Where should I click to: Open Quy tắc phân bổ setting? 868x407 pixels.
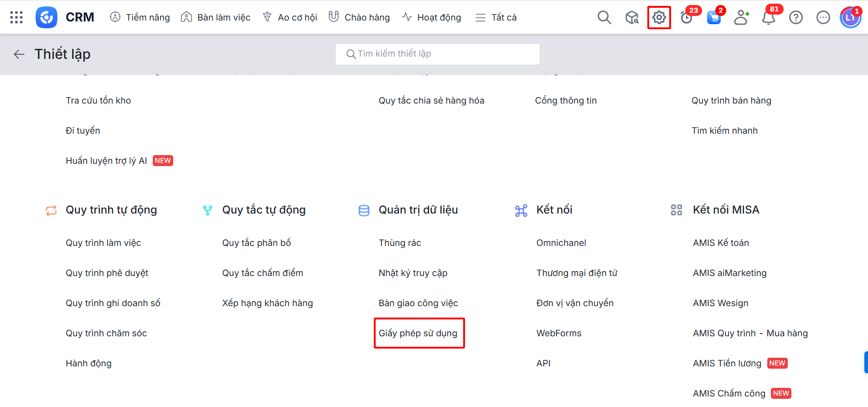[x=257, y=243]
